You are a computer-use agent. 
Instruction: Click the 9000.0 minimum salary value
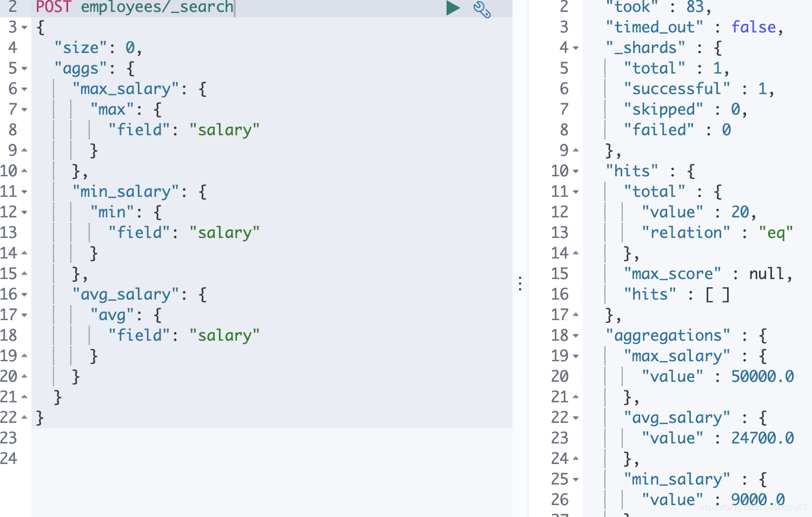pos(758,500)
